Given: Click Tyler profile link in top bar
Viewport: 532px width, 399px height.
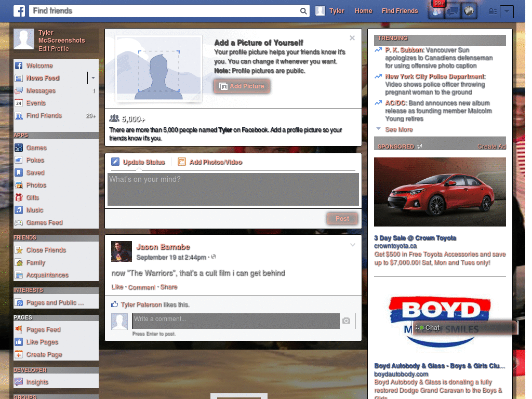Looking at the screenshot, I should (337, 11).
